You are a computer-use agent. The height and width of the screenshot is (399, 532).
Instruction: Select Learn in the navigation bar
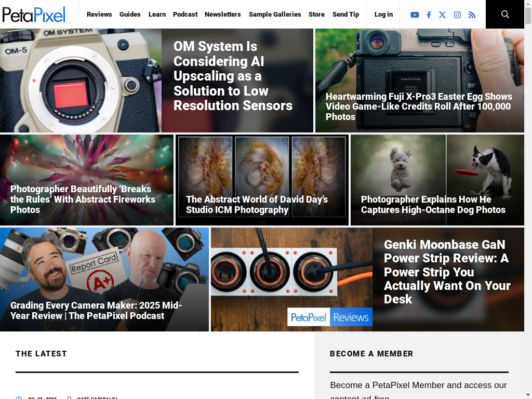[157, 14]
